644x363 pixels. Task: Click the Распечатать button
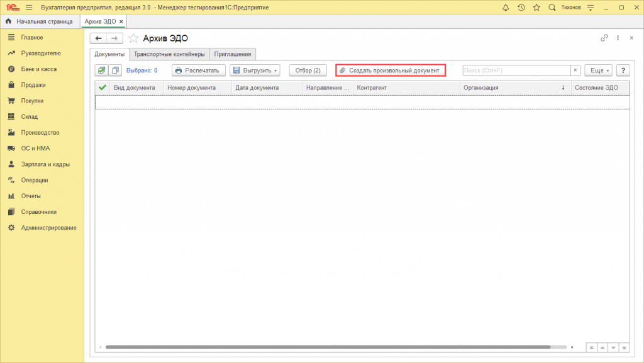coord(199,70)
